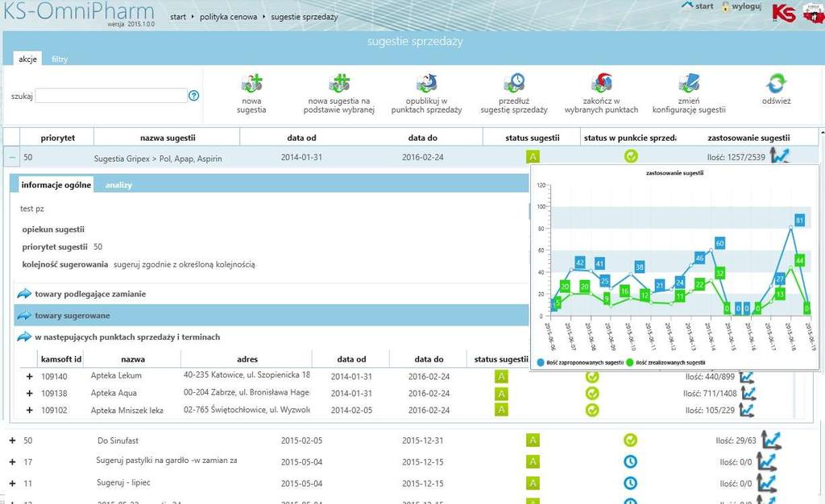Open chart icon for Sugestia Gripex row

[780, 156]
